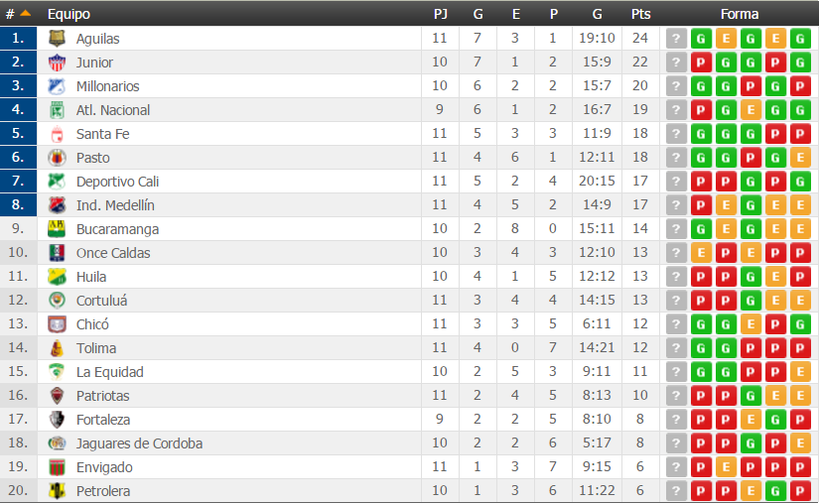820x504 pixels.
Task: Open the Millonarios team link
Action: pos(108,86)
